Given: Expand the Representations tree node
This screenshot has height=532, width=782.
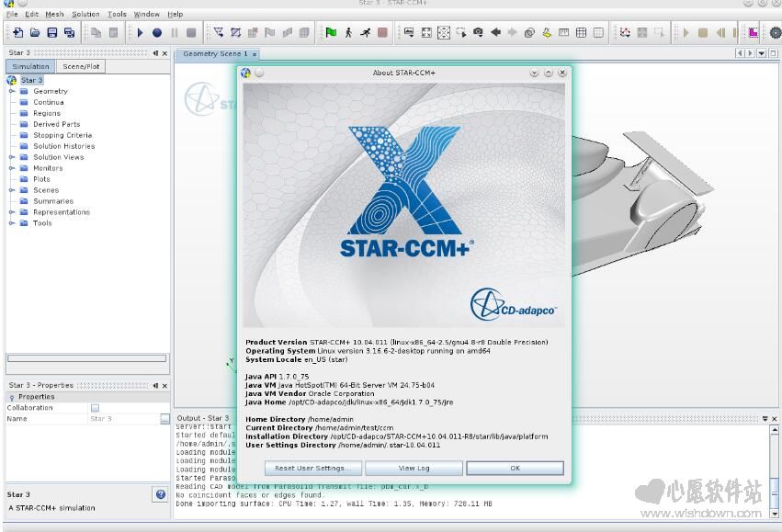Looking at the screenshot, I should (x=12, y=212).
